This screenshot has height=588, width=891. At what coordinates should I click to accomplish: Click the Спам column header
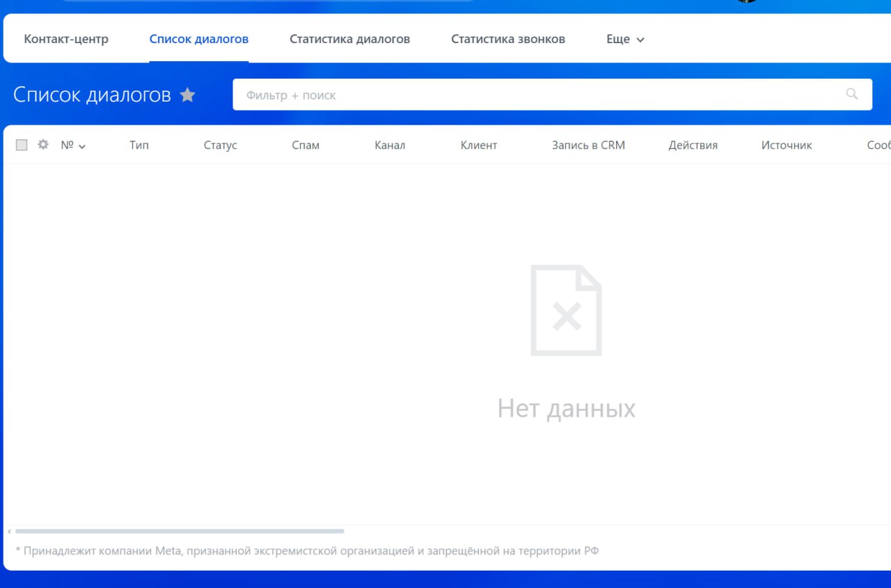(306, 145)
